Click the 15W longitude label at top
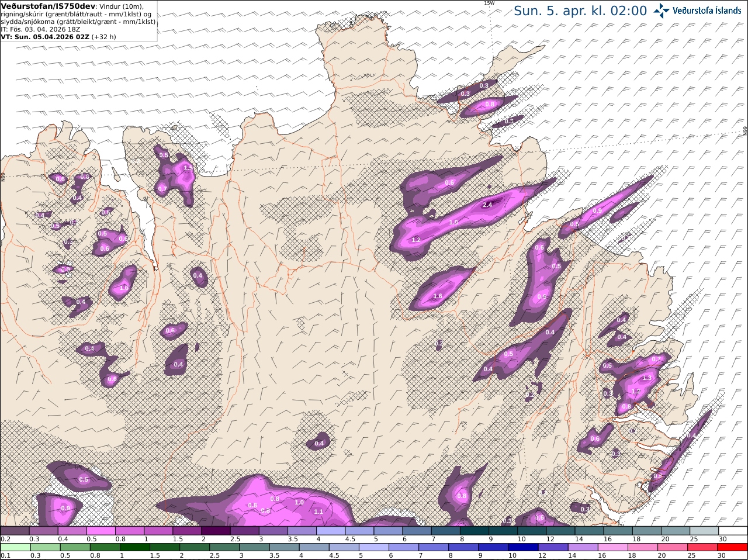 pos(489,3)
